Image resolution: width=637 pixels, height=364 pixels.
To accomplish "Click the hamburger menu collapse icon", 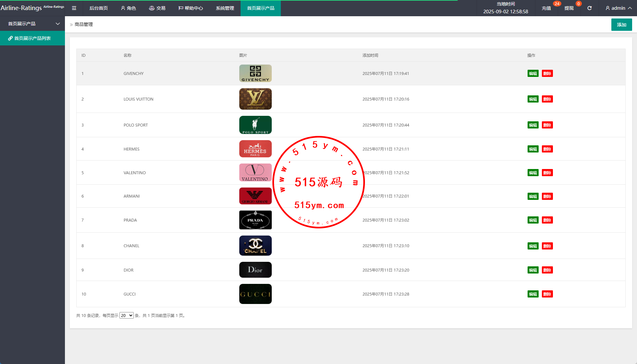I will [74, 8].
